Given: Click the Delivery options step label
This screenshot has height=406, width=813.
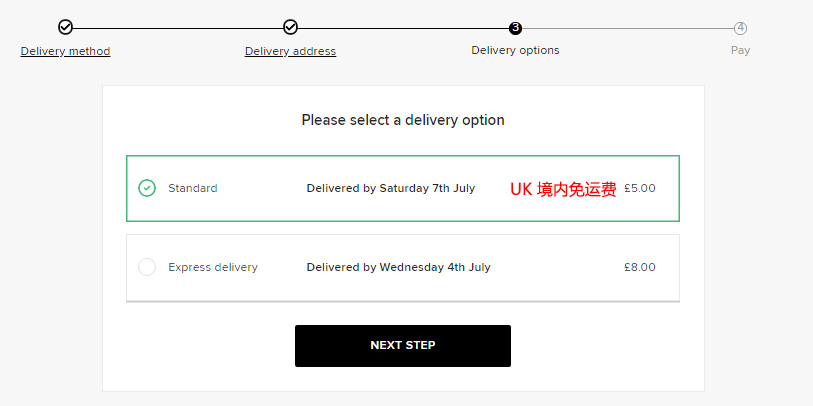Looking at the screenshot, I should pyautogui.click(x=515, y=50).
